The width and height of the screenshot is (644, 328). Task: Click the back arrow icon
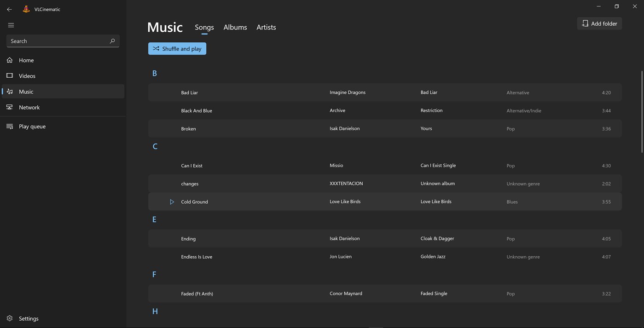pos(9,9)
